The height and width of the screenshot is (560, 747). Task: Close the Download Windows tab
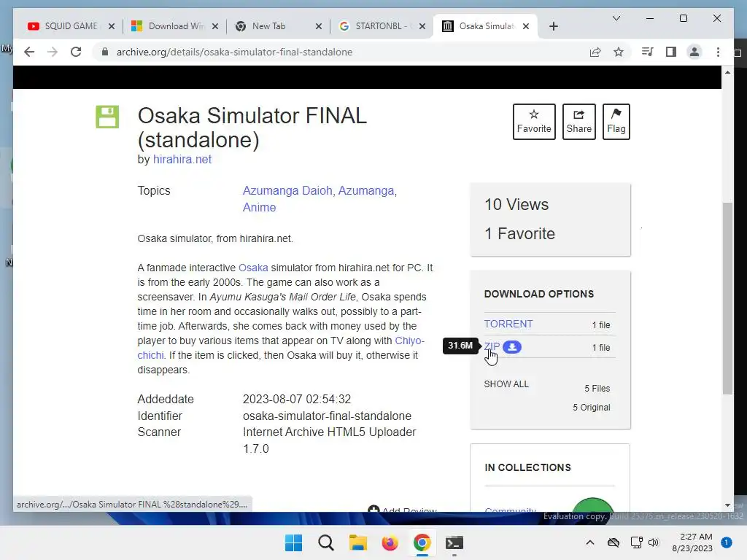point(215,26)
